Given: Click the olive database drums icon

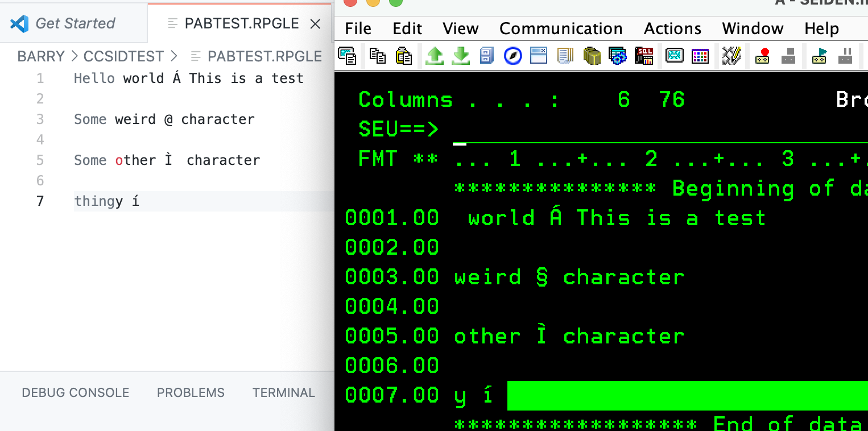Looking at the screenshot, I should coord(592,56).
